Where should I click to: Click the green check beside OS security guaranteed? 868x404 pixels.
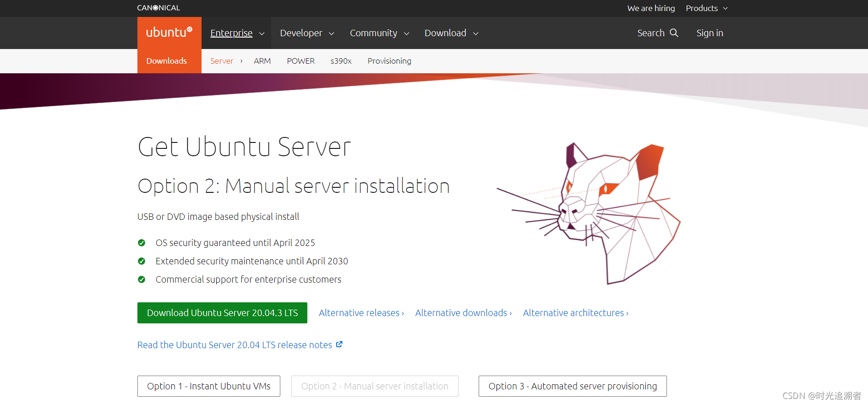142,243
